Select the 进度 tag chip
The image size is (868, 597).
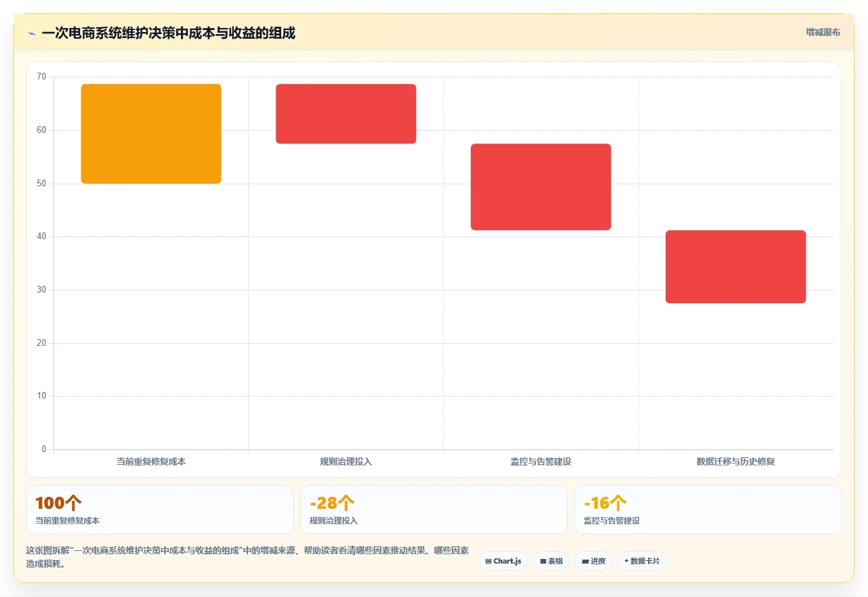(593, 561)
